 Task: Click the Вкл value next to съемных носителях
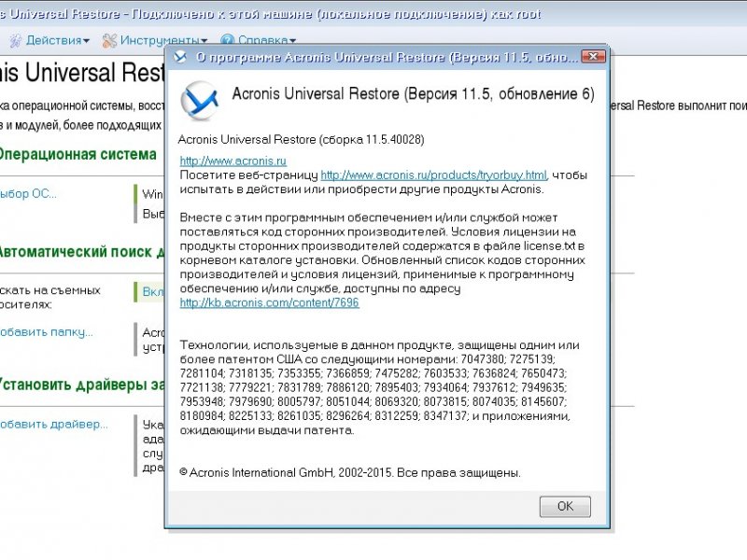pyautogui.click(x=153, y=291)
